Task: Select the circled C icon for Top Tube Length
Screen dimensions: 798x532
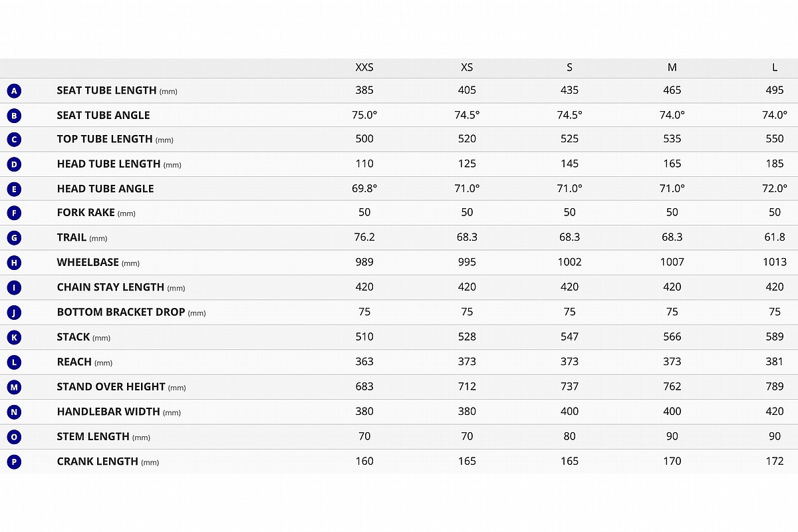Action: coord(14,140)
